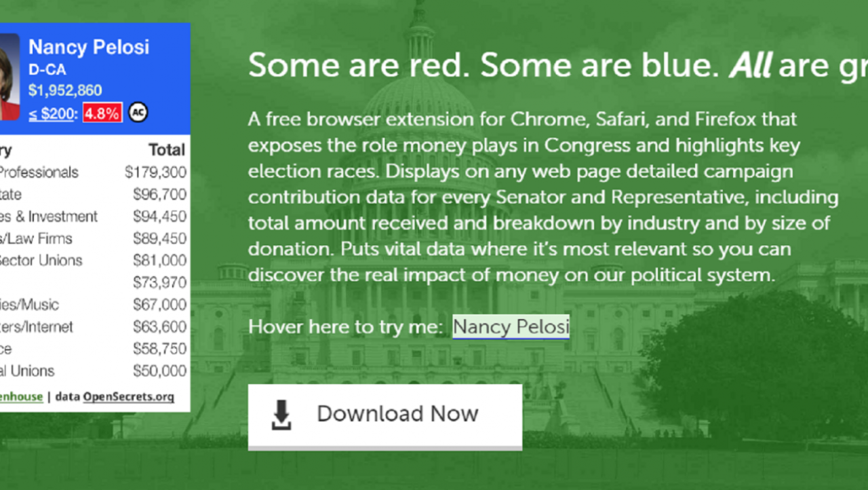Click the AC circle badge icon

[x=138, y=113]
